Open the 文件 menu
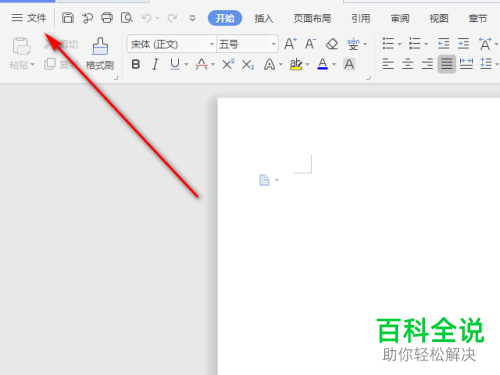Image resolution: width=500 pixels, height=375 pixels. [29, 18]
